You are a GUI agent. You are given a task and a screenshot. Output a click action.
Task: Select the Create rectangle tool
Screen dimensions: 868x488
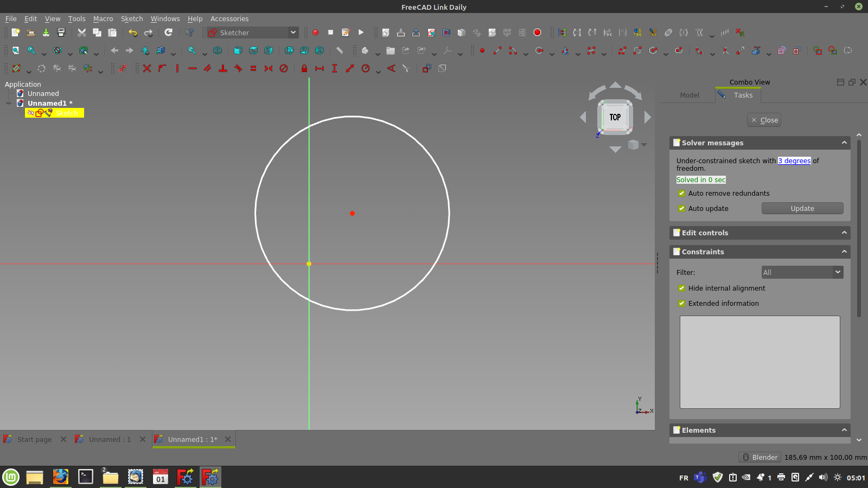pos(637,51)
